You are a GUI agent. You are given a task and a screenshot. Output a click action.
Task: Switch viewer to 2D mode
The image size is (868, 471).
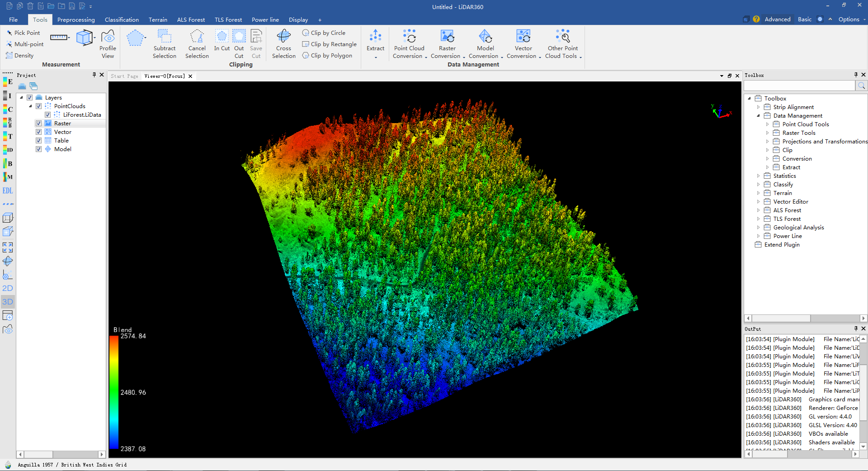tap(8, 288)
